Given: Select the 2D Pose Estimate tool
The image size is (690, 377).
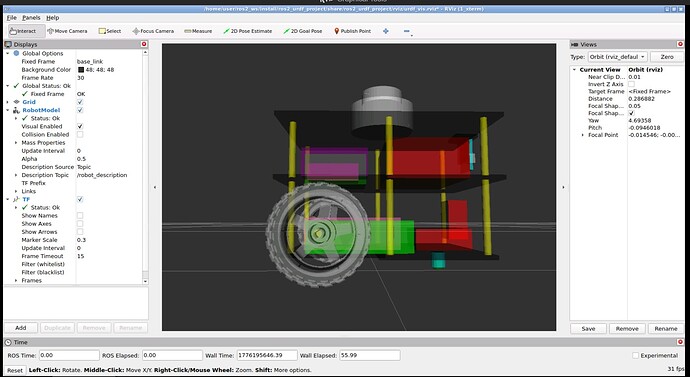Looking at the screenshot, I should pos(248,31).
